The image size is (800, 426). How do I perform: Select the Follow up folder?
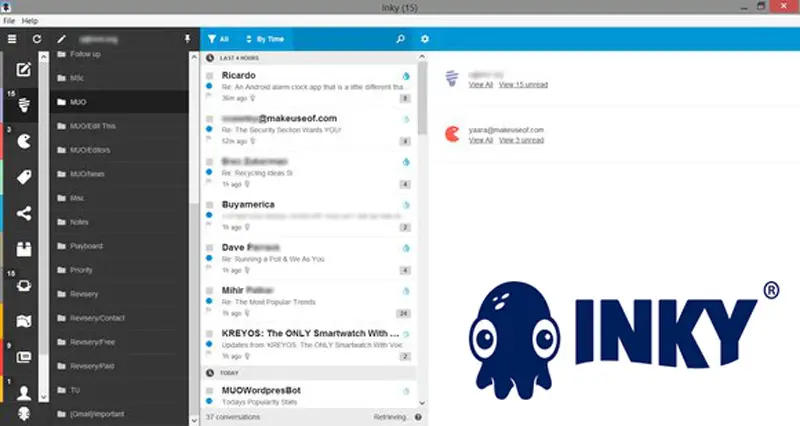pyautogui.click(x=119, y=54)
